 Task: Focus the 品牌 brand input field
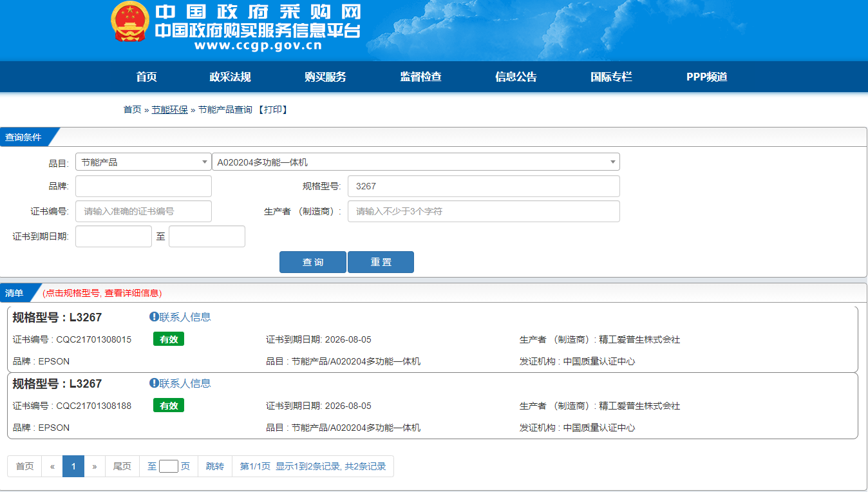(x=143, y=186)
